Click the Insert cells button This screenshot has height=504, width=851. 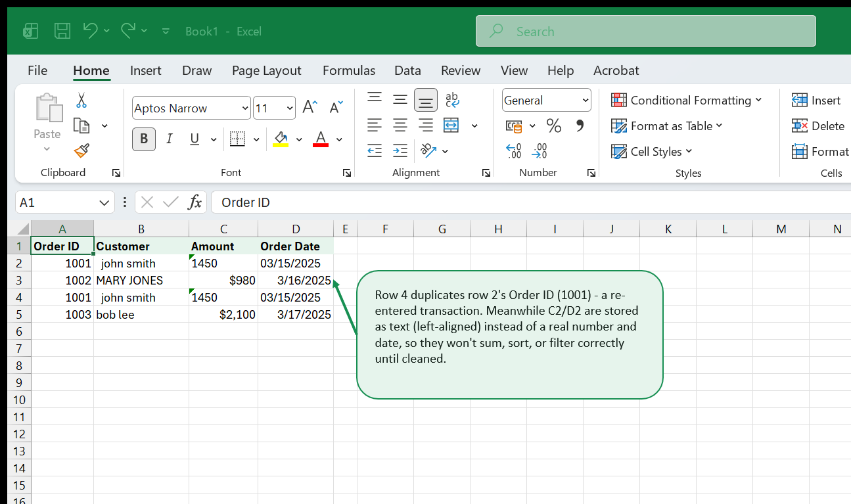click(816, 100)
